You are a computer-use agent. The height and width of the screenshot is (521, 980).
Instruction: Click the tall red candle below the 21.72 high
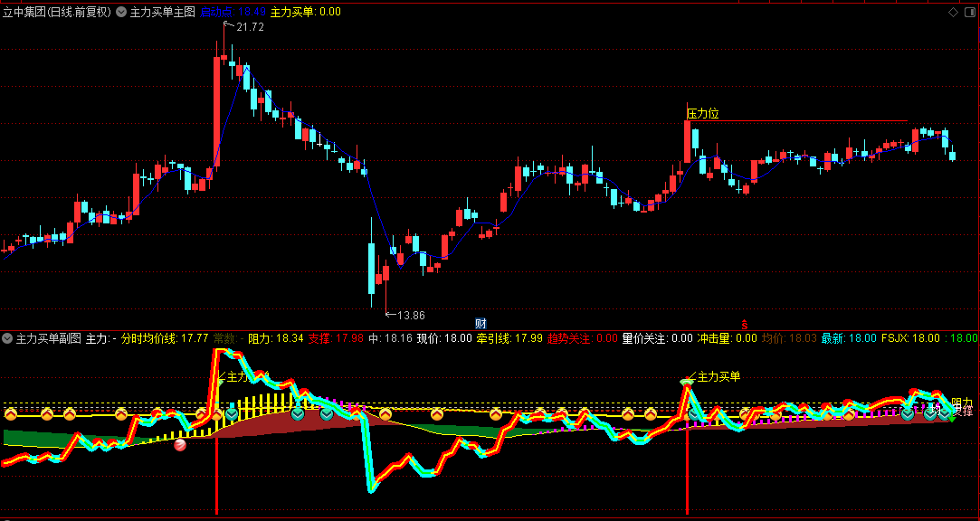[x=217, y=112]
